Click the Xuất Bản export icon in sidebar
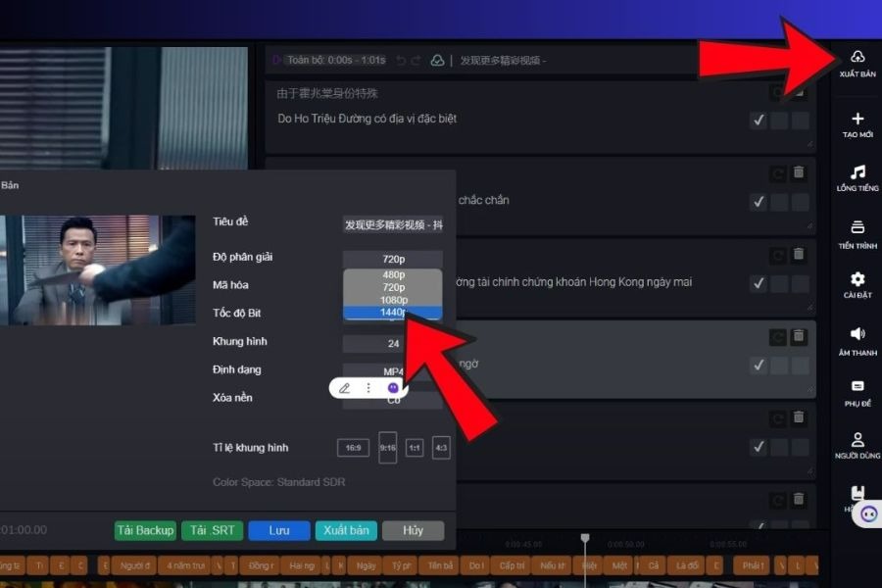Viewport: 882px width, 588px height. [857, 58]
